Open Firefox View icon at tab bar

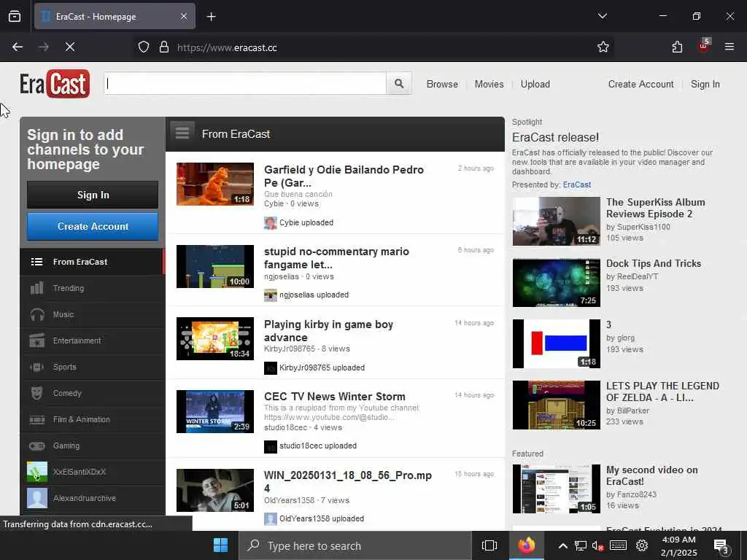pos(15,17)
